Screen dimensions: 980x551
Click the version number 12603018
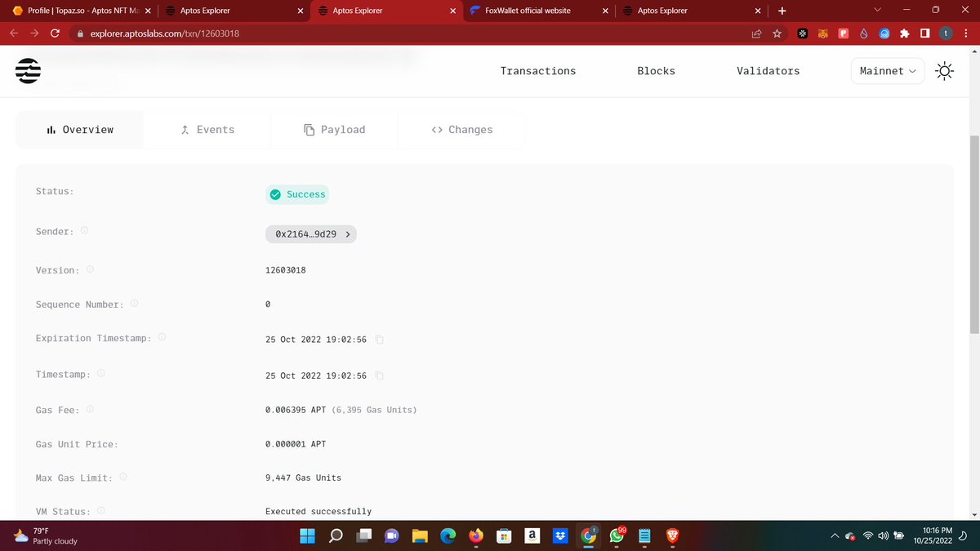point(286,270)
